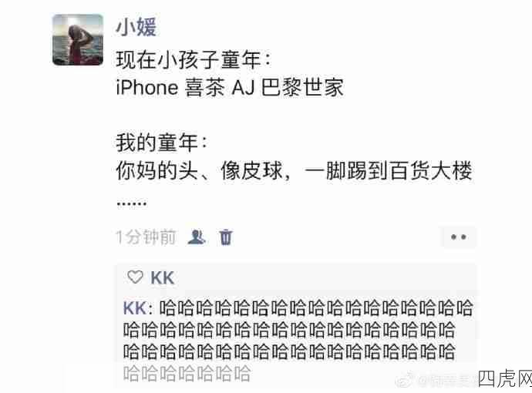Tap the faded Weibo account watermark name
This screenshot has width=532, height=393.
point(447,381)
